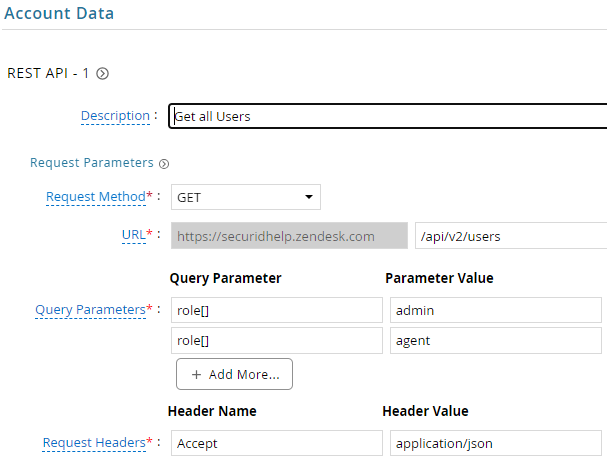Click the Request Parameters heading text

[92, 163]
